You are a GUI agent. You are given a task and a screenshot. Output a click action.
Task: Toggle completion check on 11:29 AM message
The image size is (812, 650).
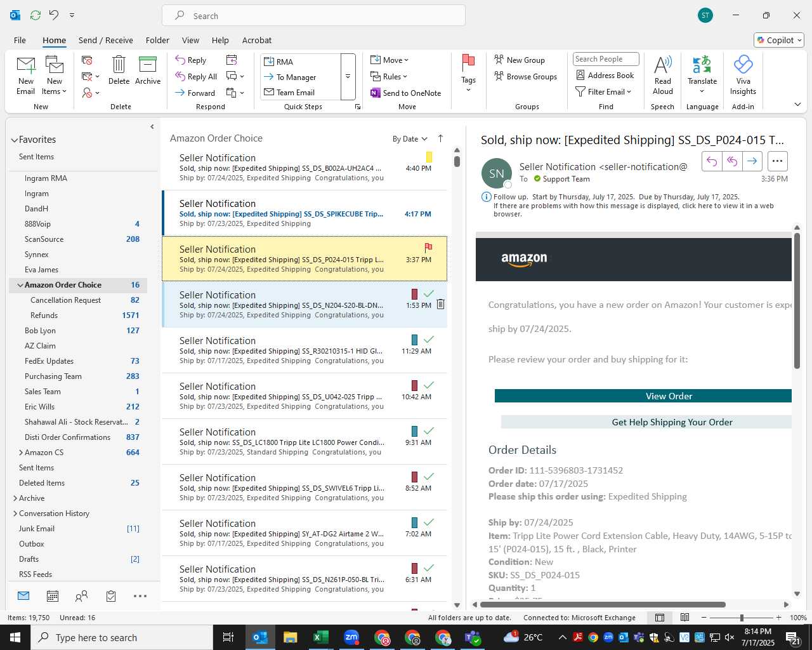click(429, 340)
